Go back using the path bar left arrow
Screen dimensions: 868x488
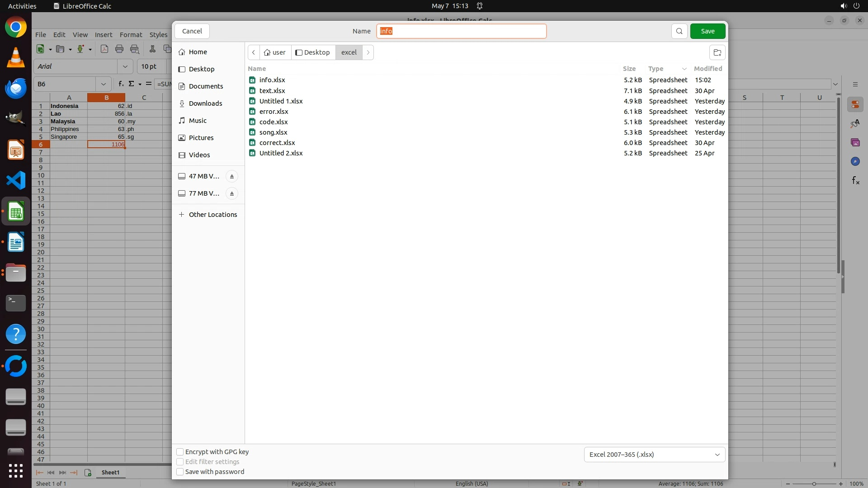(254, 52)
